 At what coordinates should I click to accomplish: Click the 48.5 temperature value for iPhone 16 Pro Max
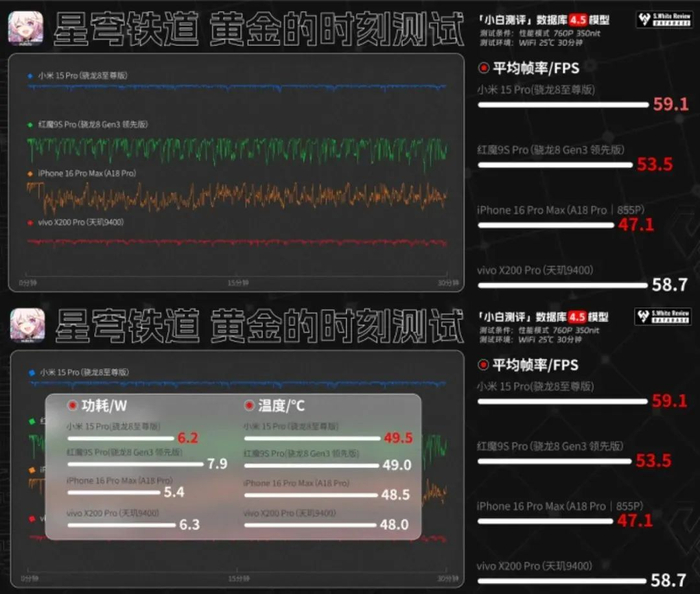point(396,494)
